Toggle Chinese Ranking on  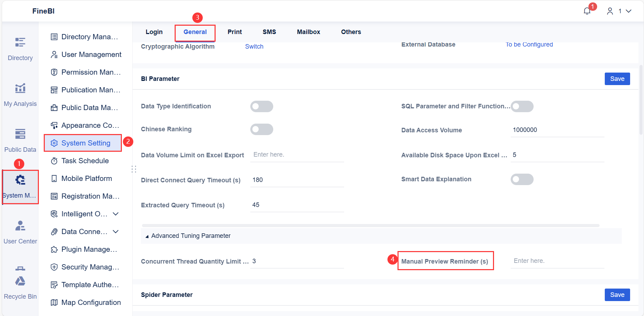(x=261, y=129)
